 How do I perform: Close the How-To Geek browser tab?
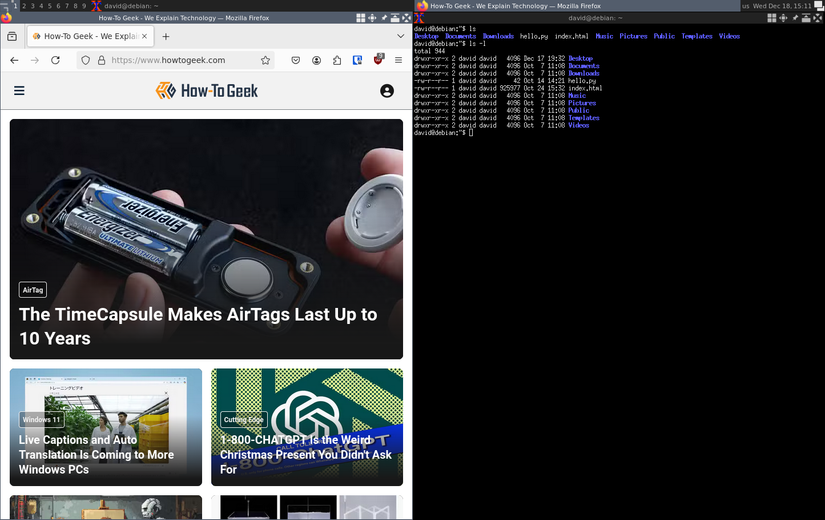144,36
